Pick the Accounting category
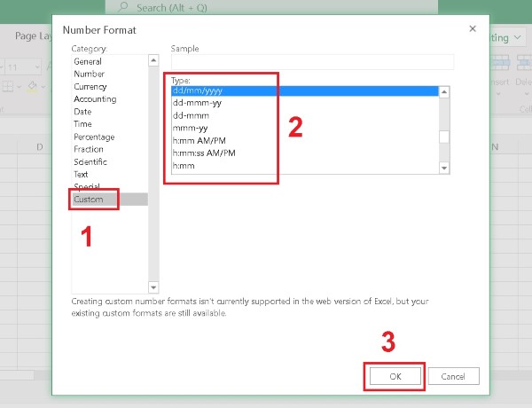Viewport: 532px width, 408px height. click(95, 99)
